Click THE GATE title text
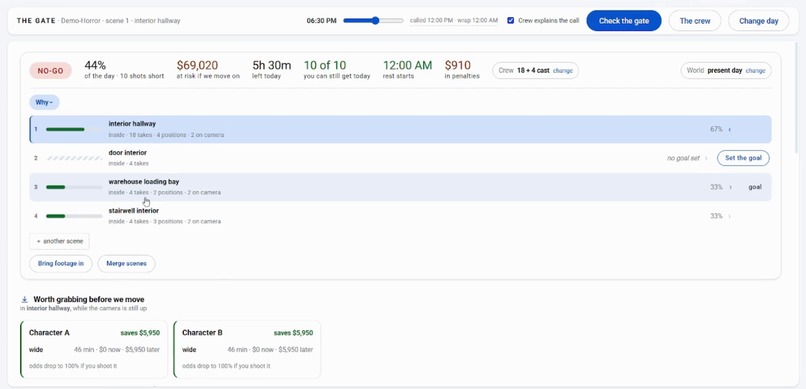Viewport: 806px width, 389px height. (x=36, y=21)
